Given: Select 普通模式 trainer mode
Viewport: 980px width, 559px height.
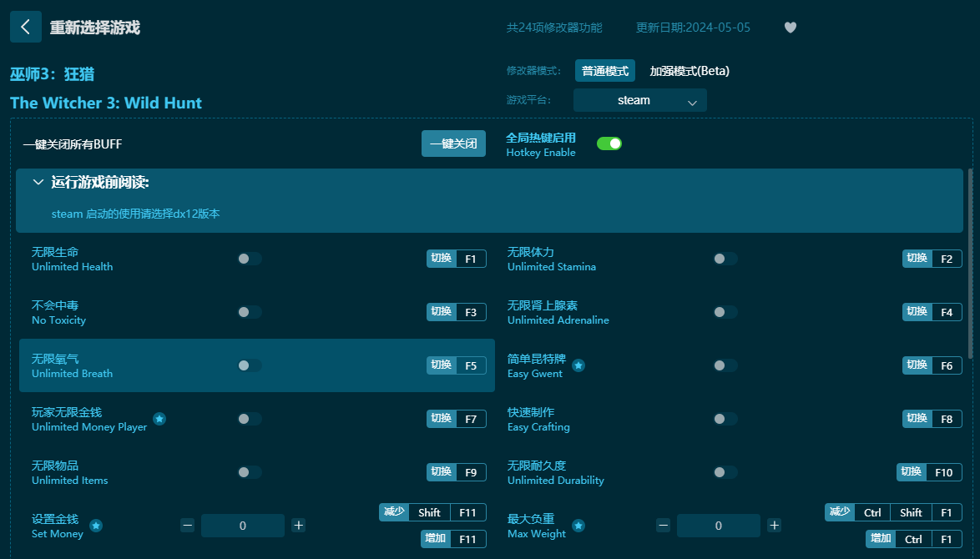Looking at the screenshot, I should click(x=605, y=71).
